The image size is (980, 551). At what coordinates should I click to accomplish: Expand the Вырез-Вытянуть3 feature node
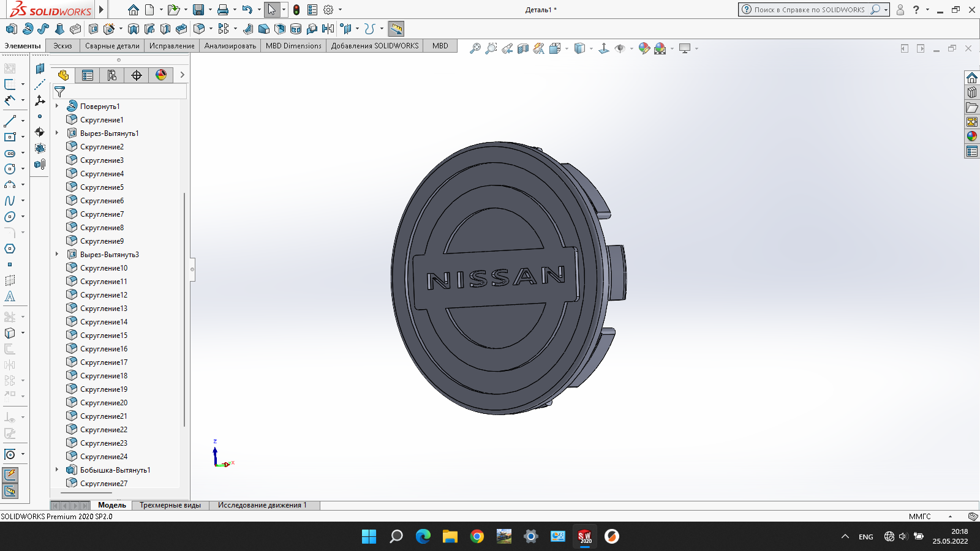pyautogui.click(x=57, y=254)
